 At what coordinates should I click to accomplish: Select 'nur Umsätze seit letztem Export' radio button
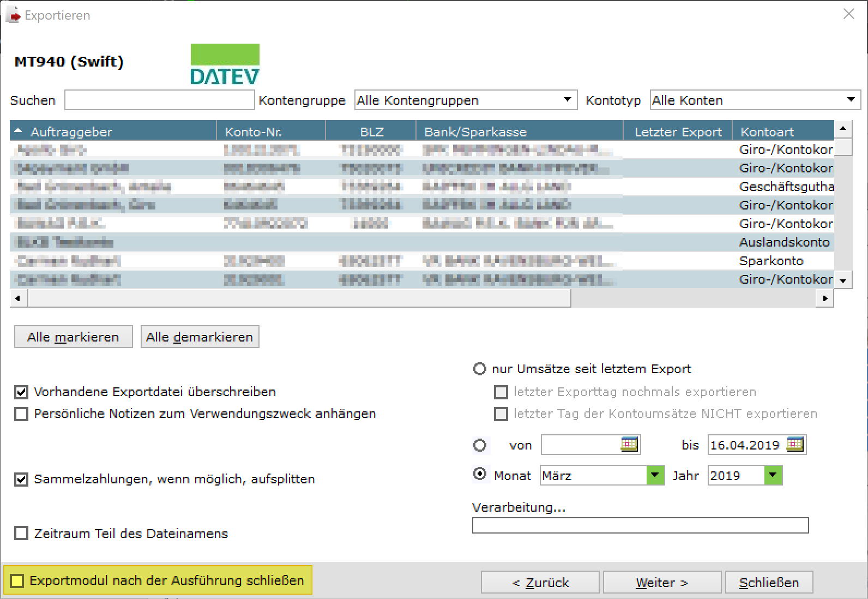pyautogui.click(x=479, y=369)
